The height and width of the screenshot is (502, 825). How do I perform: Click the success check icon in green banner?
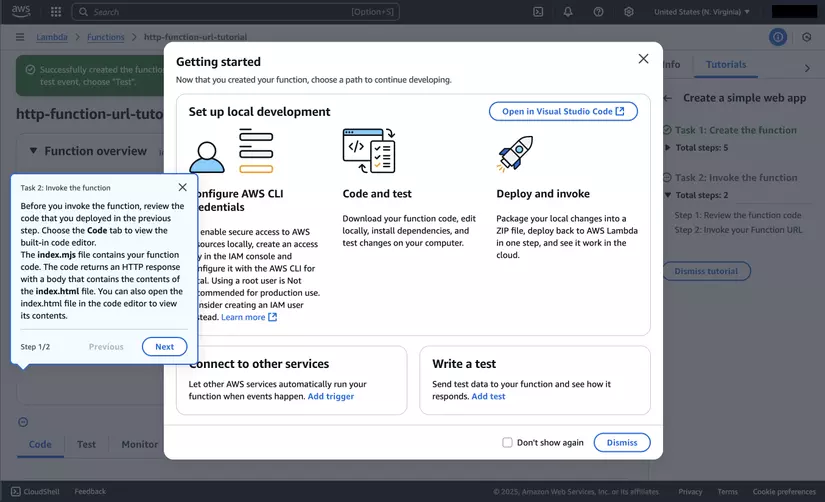tap(31, 69)
